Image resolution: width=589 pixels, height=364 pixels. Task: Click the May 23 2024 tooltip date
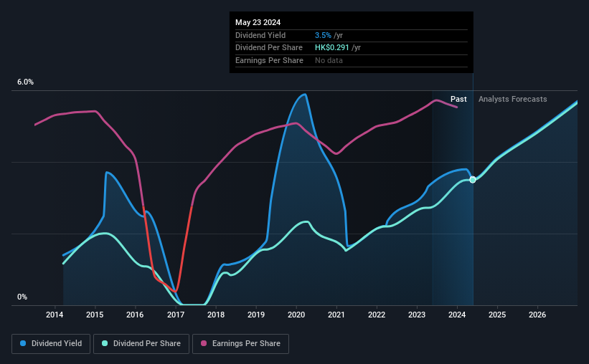258,22
